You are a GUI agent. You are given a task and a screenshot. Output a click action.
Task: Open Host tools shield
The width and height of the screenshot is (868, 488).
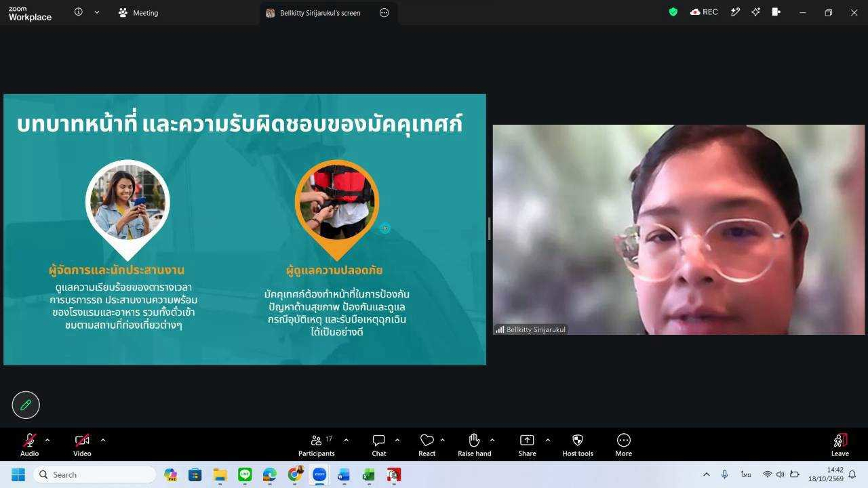click(x=578, y=445)
